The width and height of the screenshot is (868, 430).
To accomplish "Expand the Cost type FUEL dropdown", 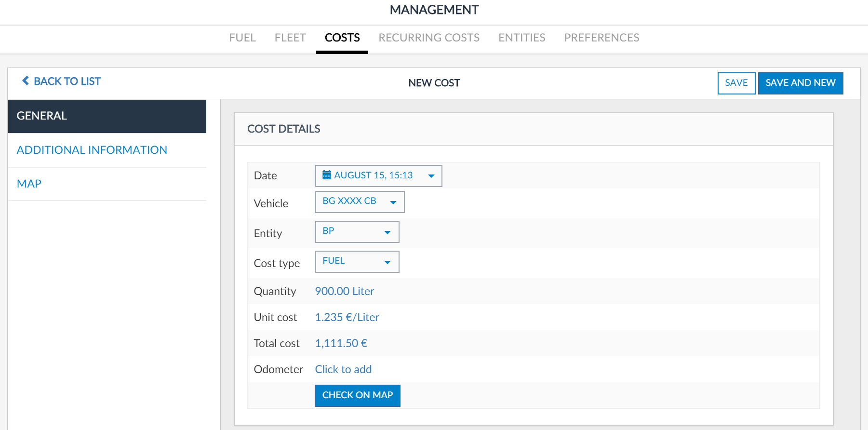I will [x=357, y=262].
